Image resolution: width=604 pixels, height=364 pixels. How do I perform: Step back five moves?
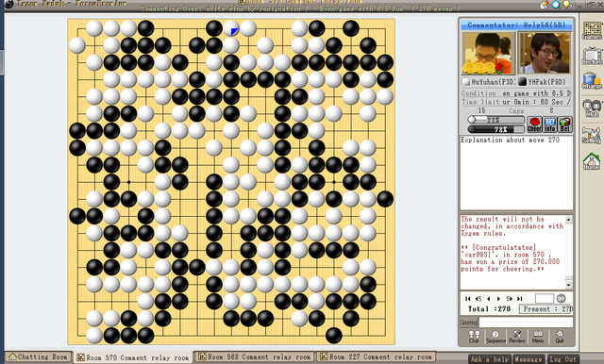478,299
